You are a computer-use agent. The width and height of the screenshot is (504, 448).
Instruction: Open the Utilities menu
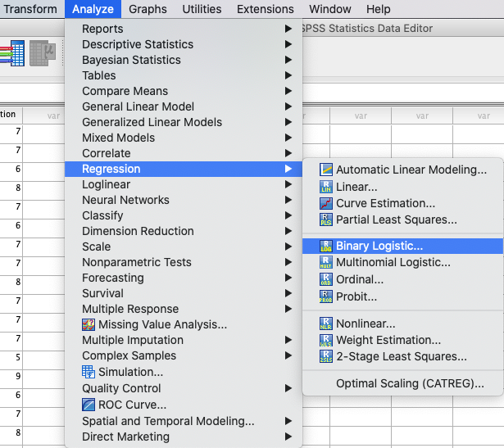(202, 9)
